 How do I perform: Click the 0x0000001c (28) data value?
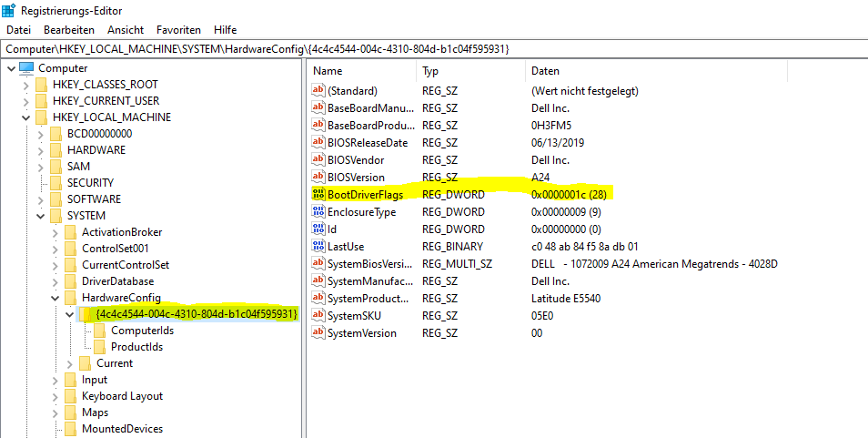tap(568, 194)
